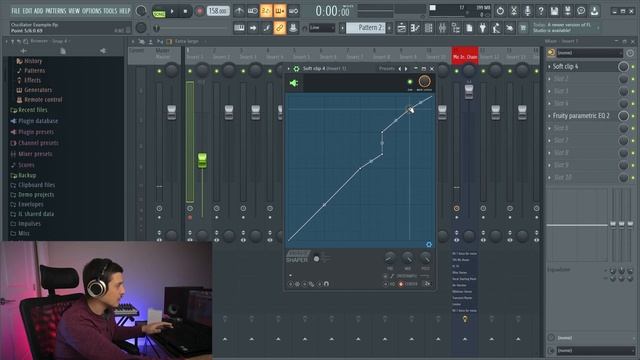
Task: Open the Impulses folder in browser
Action: point(29,224)
